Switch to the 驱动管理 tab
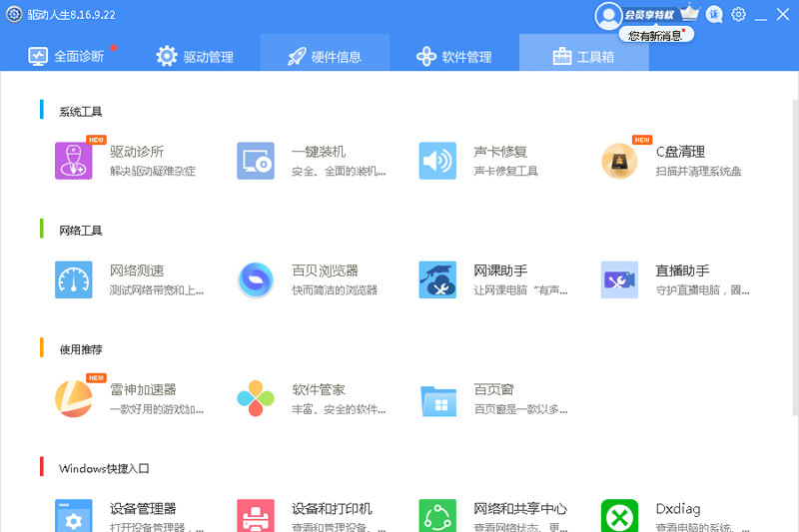The image size is (799, 532). point(195,56)
